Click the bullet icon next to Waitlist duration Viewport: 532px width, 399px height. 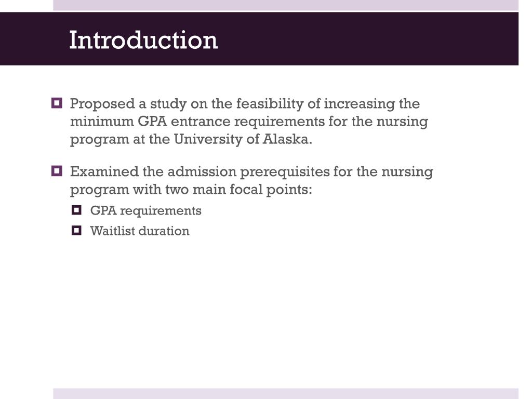click(76, 230)
